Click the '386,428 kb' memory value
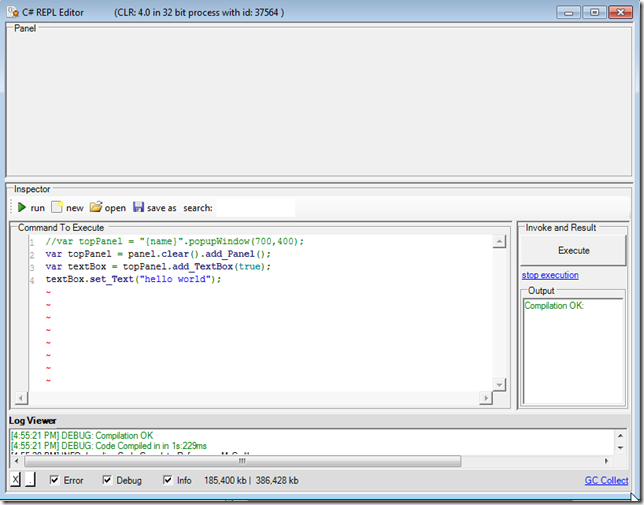The image size is (644, 505). click(277, 480)
